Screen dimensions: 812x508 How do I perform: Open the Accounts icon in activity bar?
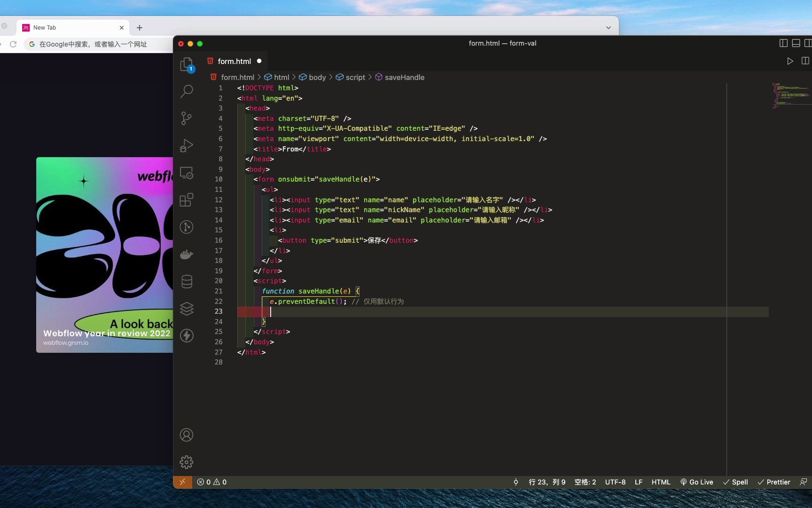click(x=187, y=435)
